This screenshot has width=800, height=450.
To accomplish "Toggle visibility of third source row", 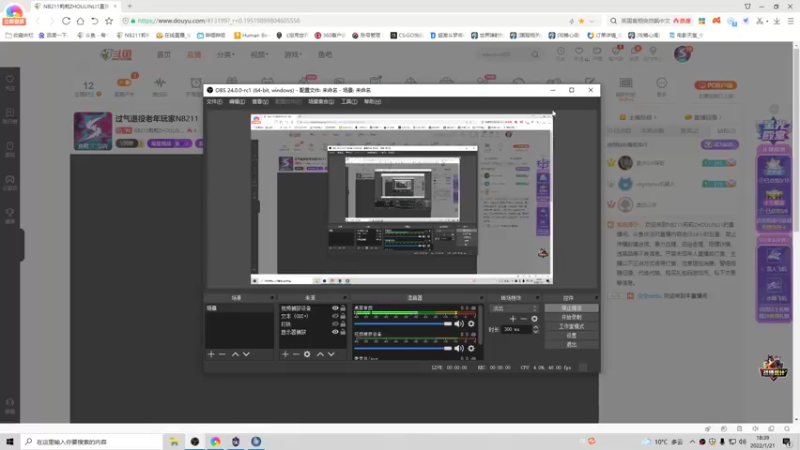I will click(x=335, y=324).
